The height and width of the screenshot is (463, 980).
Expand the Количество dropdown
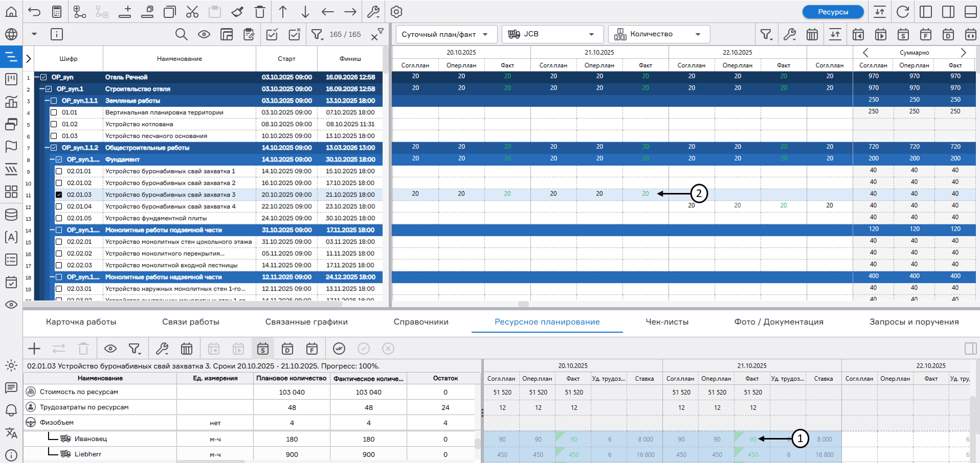pos(659,34)
